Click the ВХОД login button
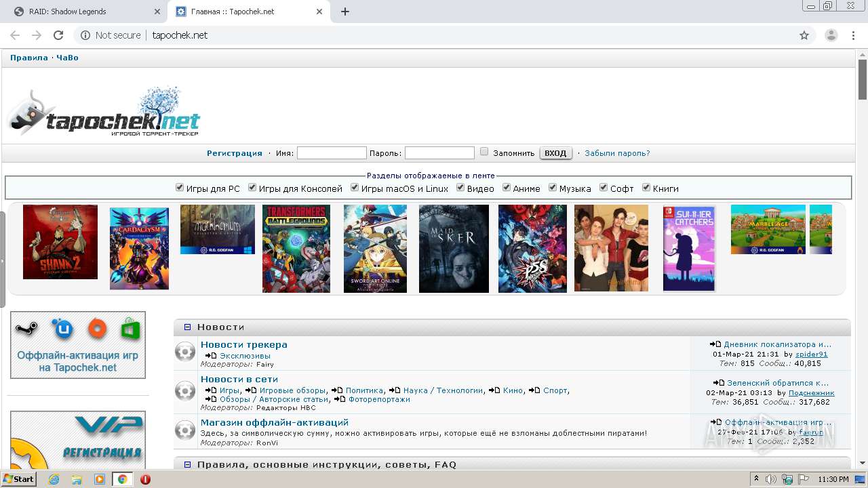 pyautogui.click(x=555, y=153)
